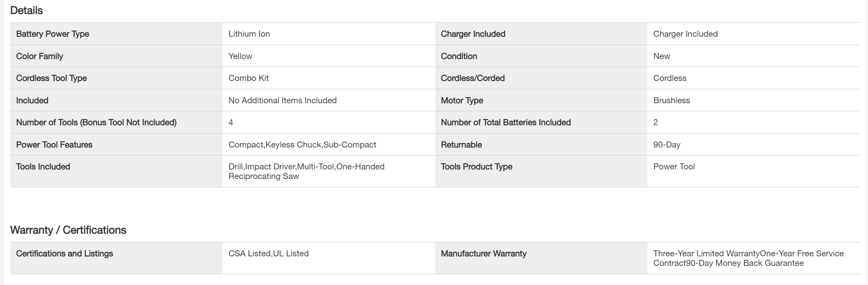Image resolution: width=868 pixels, height=285 pixels.
Task: Click the Yellow color value
Action: tap(240, 56)
